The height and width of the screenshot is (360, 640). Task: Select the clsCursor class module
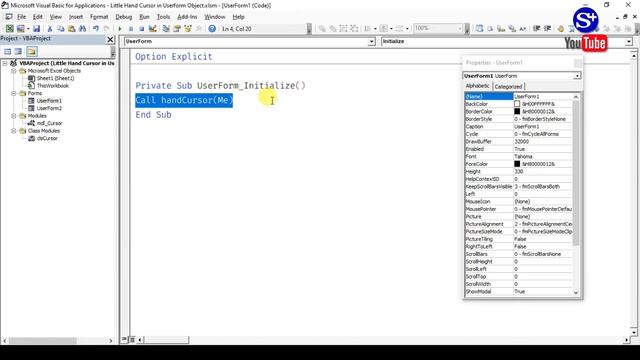[x=47, y=138]
